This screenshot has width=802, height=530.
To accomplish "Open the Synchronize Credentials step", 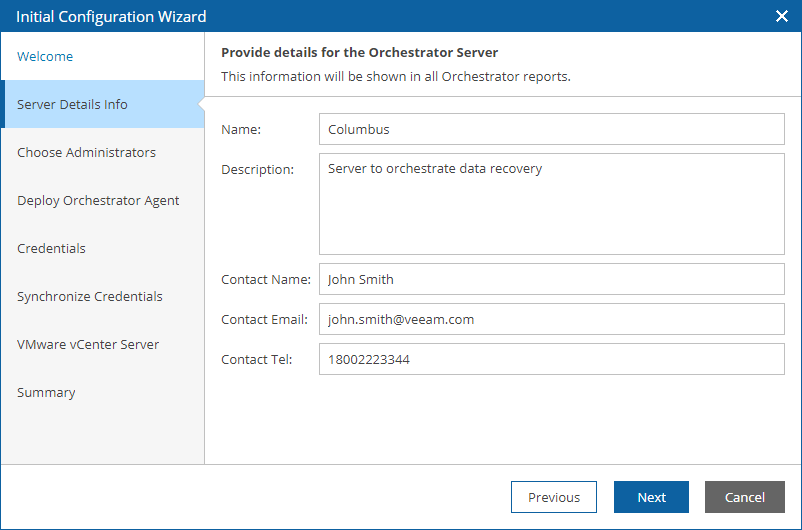I will [102, 296].
